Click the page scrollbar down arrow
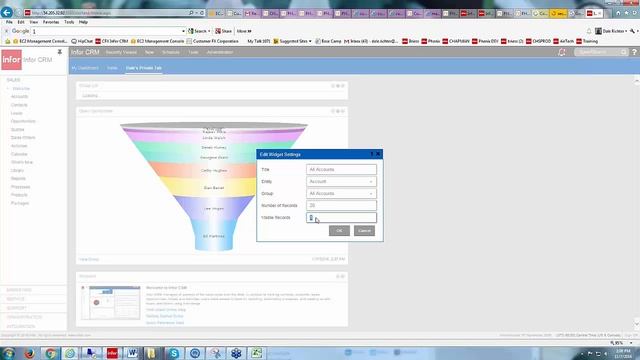Image resolution: width=640 pixels, height=360 pixels. pos(637,324)
